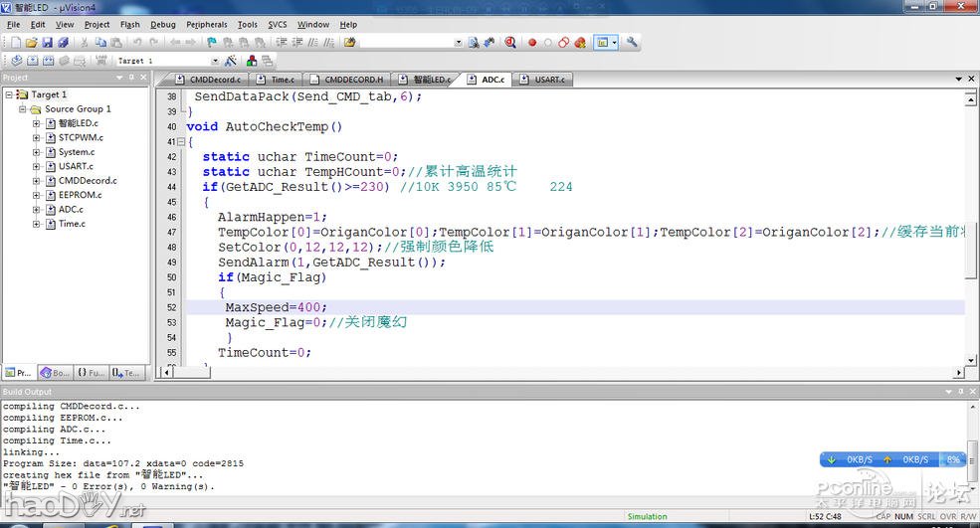Viewport: 980px width, 528px height.
Task: Expand the ADC.c tree node
Action: point(37,210)
